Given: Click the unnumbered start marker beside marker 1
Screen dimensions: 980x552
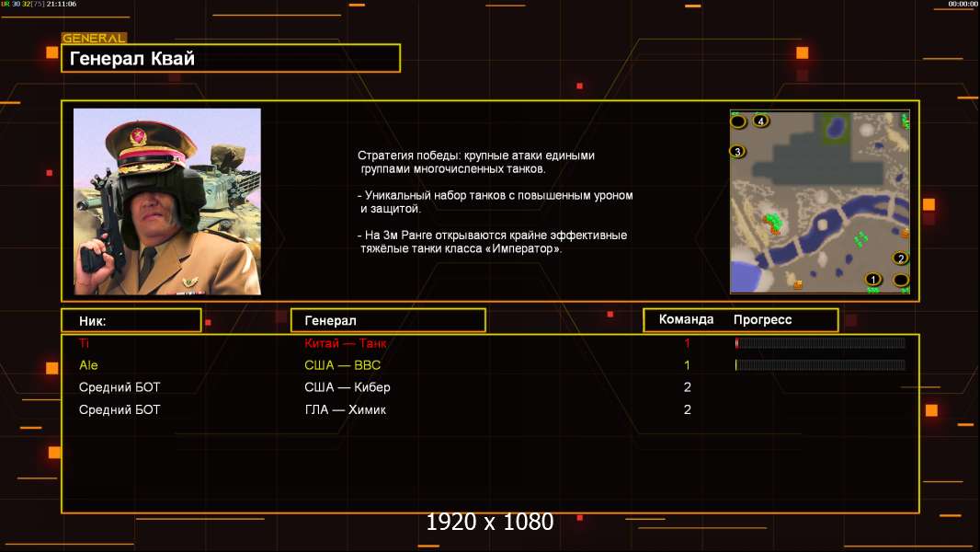Looking at the screenshot, I should [x=901, y=280].
